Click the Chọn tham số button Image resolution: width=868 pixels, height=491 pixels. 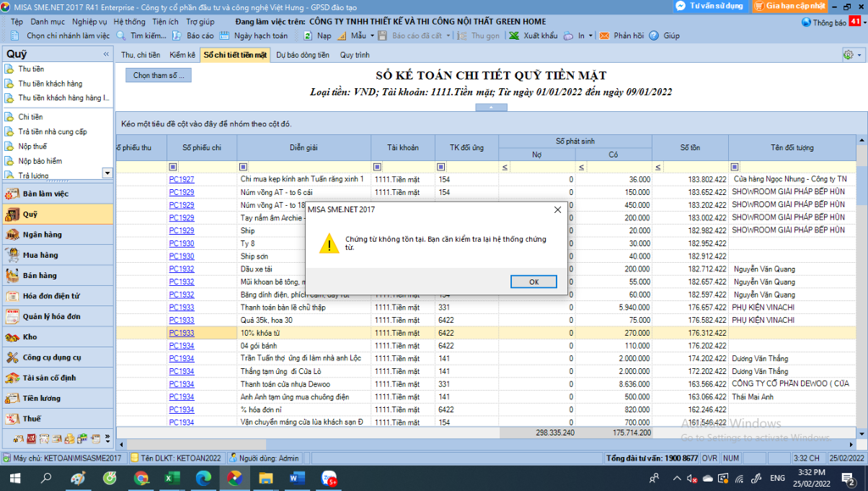coord(159,75)
